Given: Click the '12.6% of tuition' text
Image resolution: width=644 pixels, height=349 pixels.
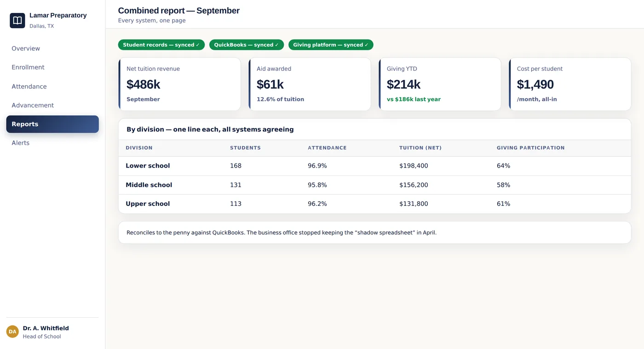Looking at the screenshot, I should coord(280,99).
